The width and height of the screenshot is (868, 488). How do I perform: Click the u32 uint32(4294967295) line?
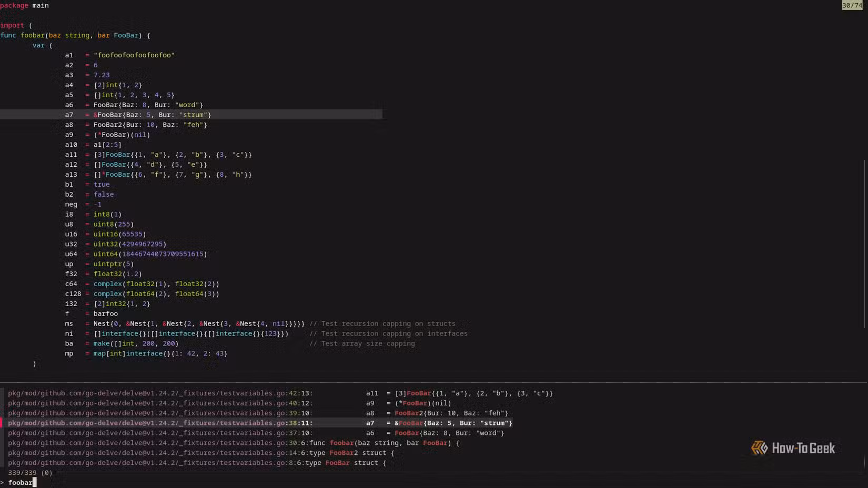[x=116, y=245]
